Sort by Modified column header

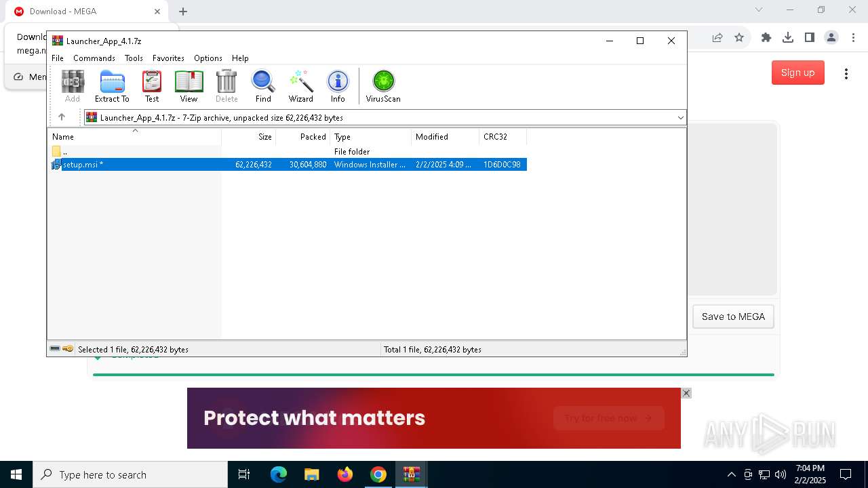446,136
